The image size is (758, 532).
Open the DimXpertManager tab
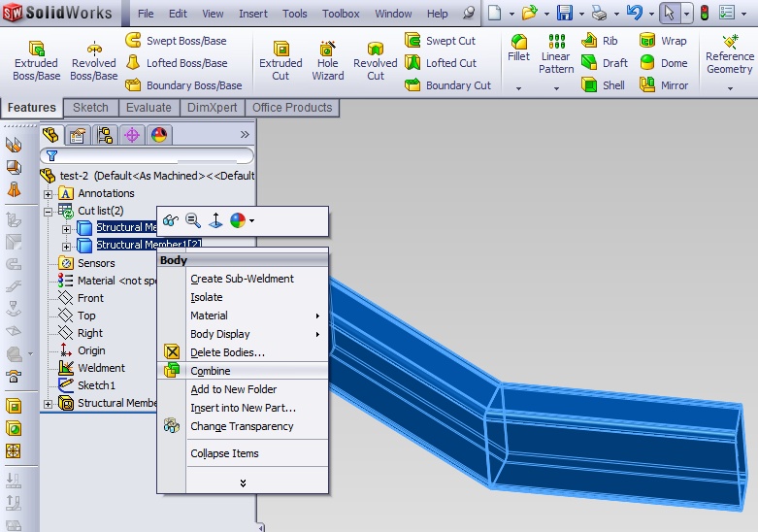(131, 135)
